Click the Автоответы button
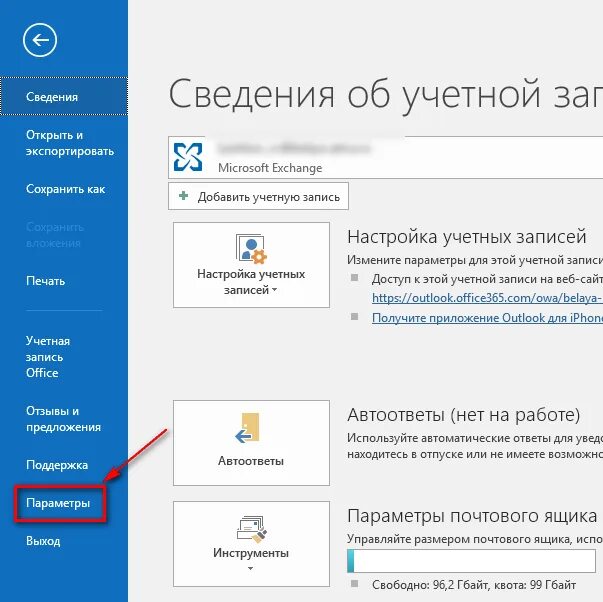603x602 pixels. click(251, 443)
